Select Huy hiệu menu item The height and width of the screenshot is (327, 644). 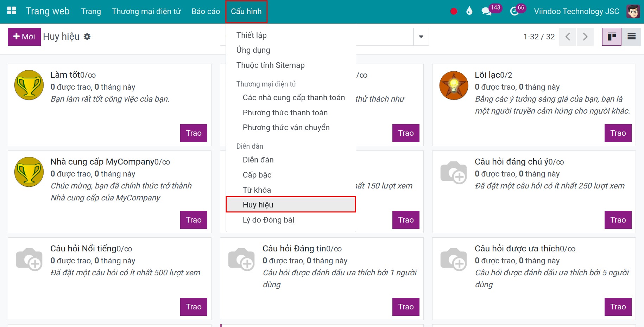tap(291, 205)
